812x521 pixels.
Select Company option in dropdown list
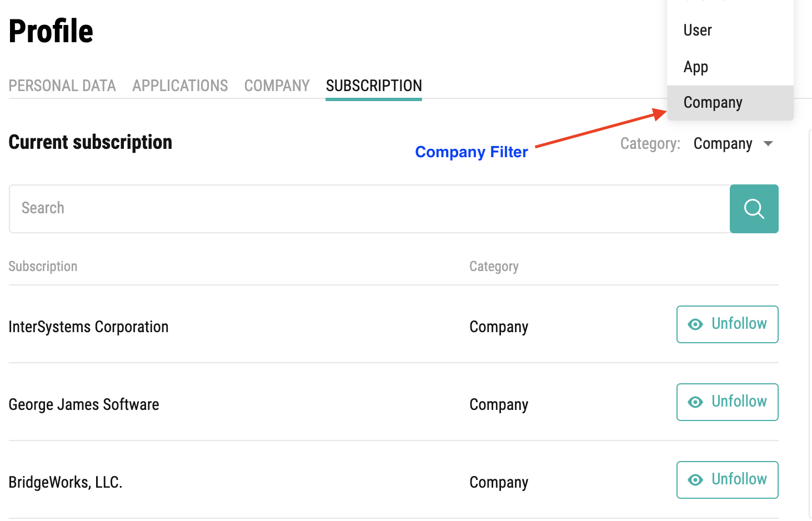click(x=730, y=103)
